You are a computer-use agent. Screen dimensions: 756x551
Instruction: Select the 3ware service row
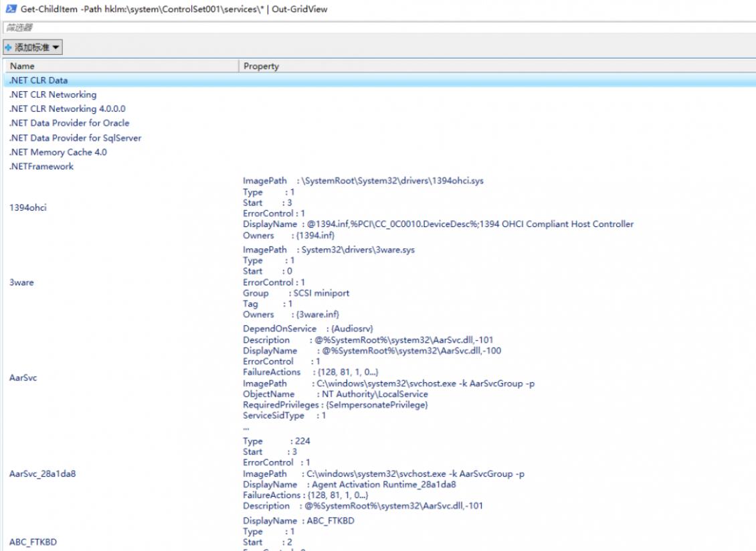click(21, 283)
